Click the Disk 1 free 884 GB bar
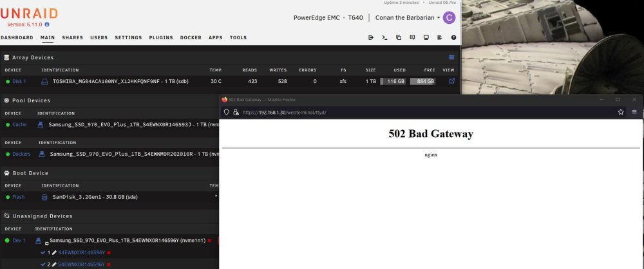644x269 pixels. (x=423, y=81)
